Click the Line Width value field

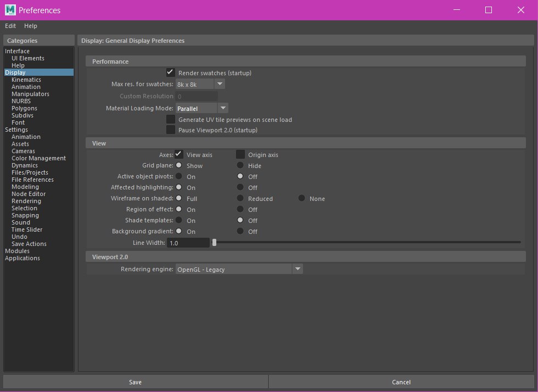(x=188, y=243)
